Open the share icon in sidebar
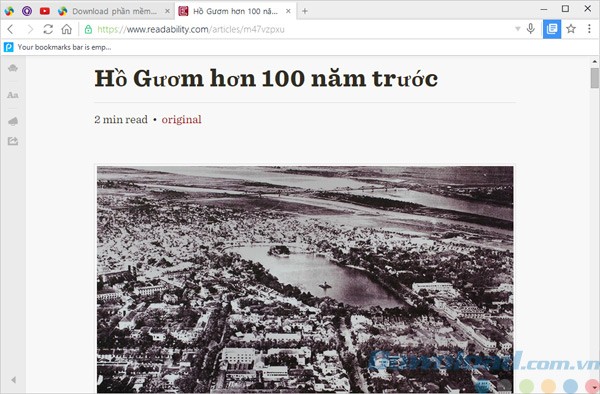Screen dimensions: 600x394 [x=13, y=141]
